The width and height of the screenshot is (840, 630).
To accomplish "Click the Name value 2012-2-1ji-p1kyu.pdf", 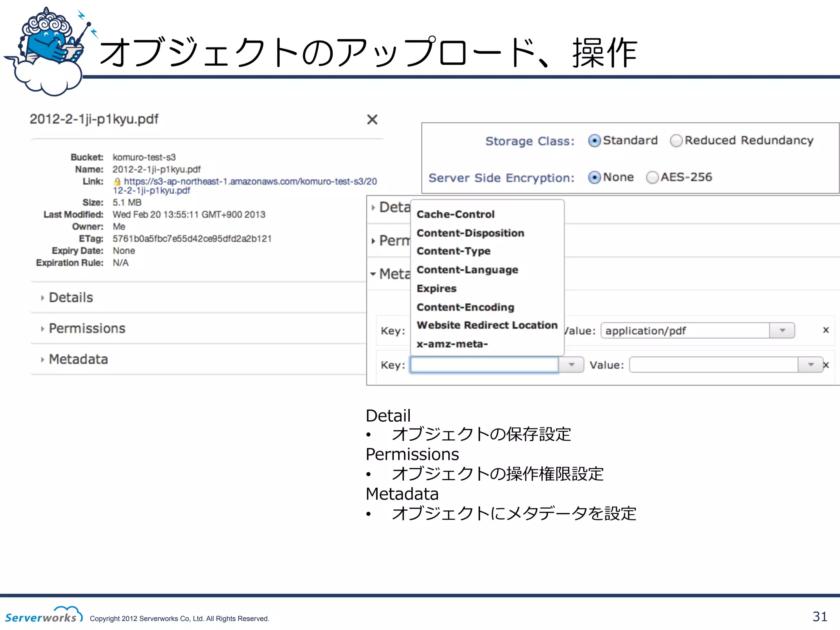I will (156, 169).
